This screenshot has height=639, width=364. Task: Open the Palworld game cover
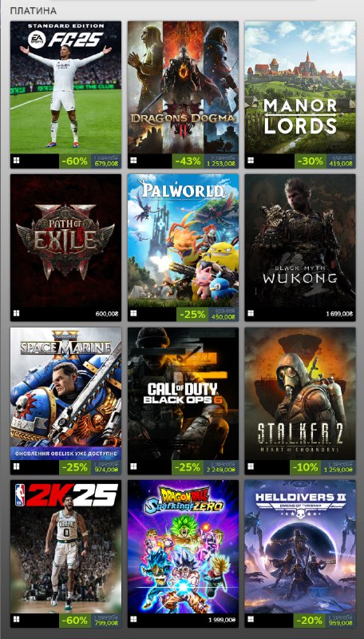click(184, 240)
